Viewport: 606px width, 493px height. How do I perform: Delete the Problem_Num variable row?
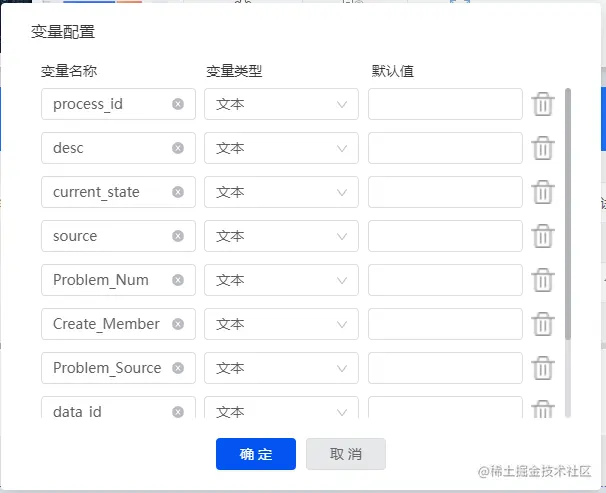coord(543,280)
